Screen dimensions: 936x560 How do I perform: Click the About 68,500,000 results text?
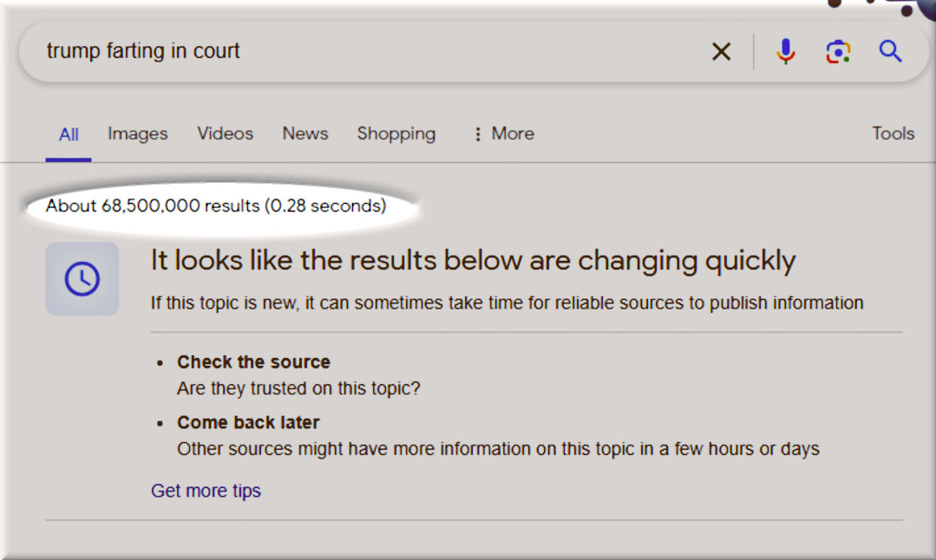coord(216,206)
